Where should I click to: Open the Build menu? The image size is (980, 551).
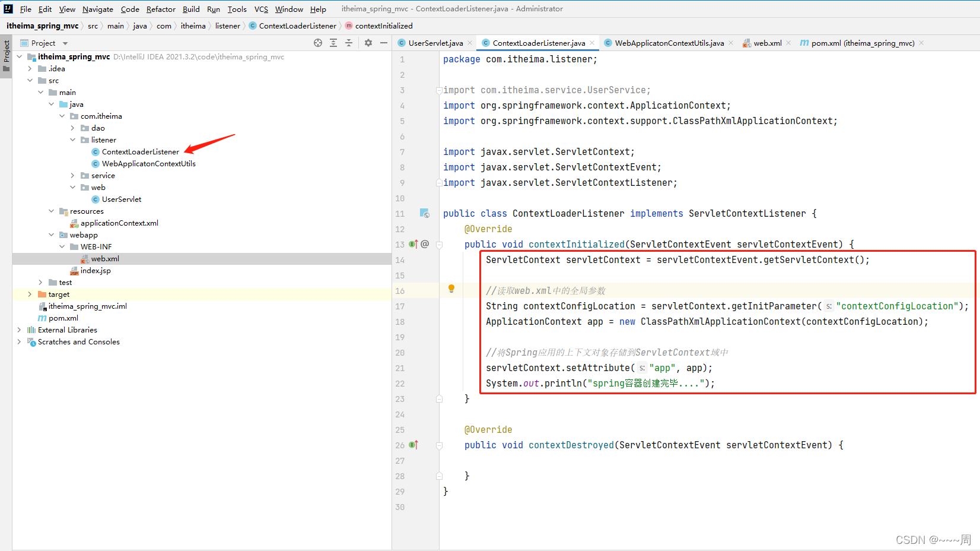click(x=191, y=9)
